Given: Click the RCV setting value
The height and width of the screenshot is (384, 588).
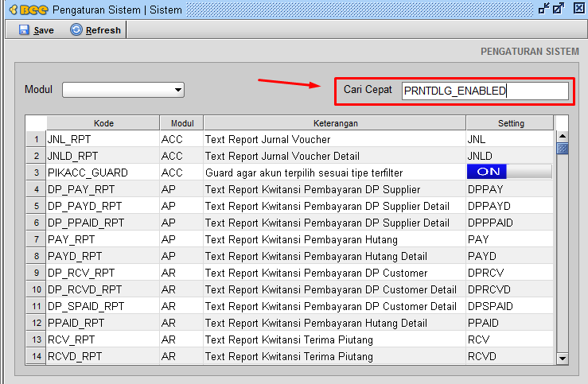Looking at the screenshot, I should 509,339.
